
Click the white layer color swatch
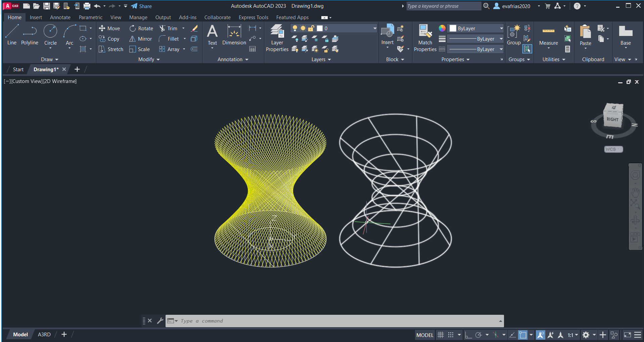point(320,29)
